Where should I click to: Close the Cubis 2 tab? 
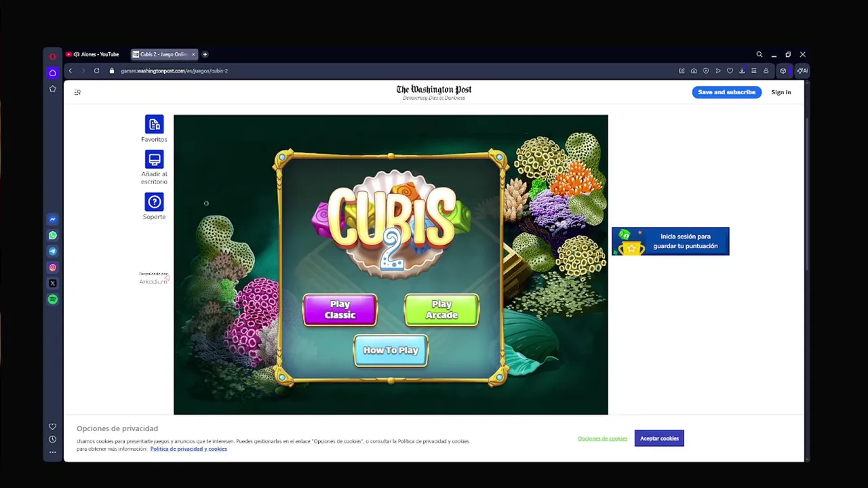click(x=193, y=54)
